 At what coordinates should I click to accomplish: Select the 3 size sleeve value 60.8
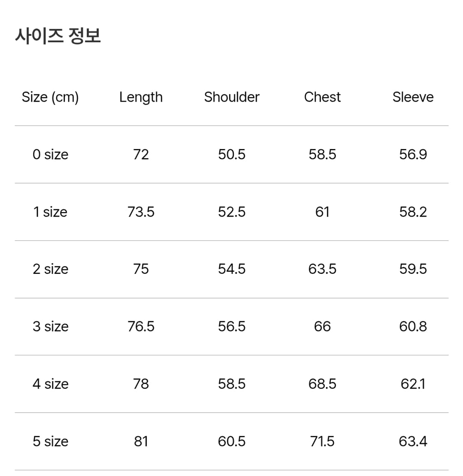[x=413, y=327]
